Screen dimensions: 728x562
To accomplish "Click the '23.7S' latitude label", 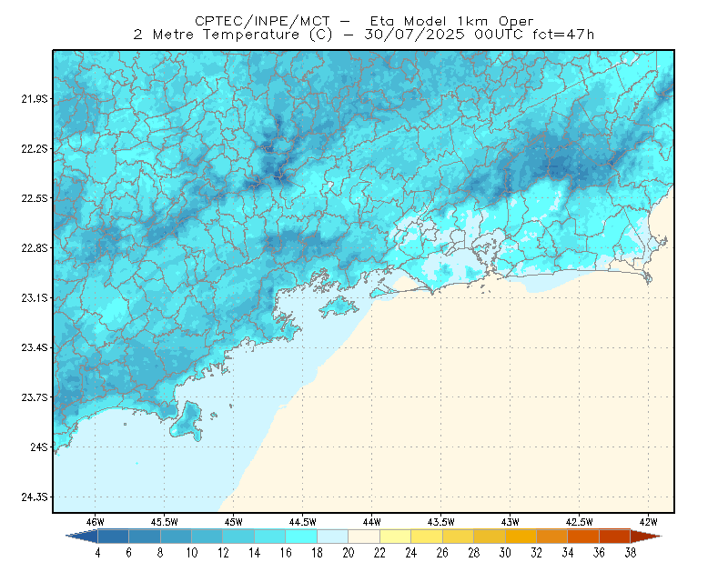I will click(35, 397).
